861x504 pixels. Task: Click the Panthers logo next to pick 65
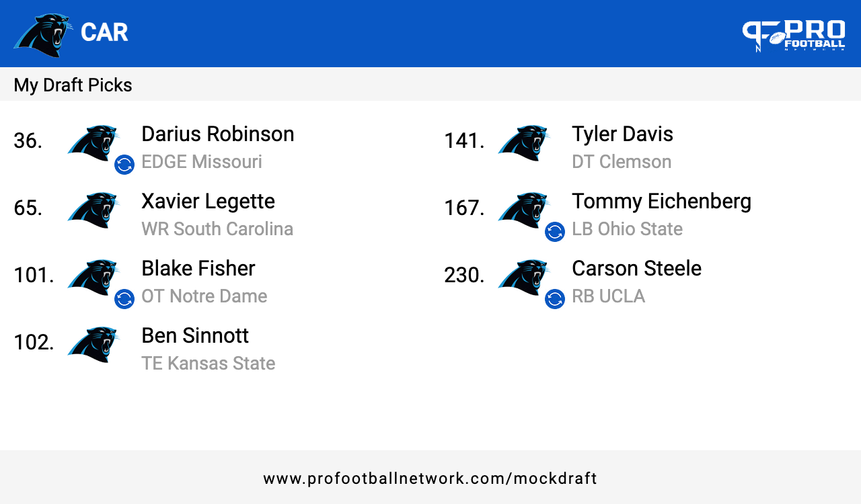click(x=93, y=210)
